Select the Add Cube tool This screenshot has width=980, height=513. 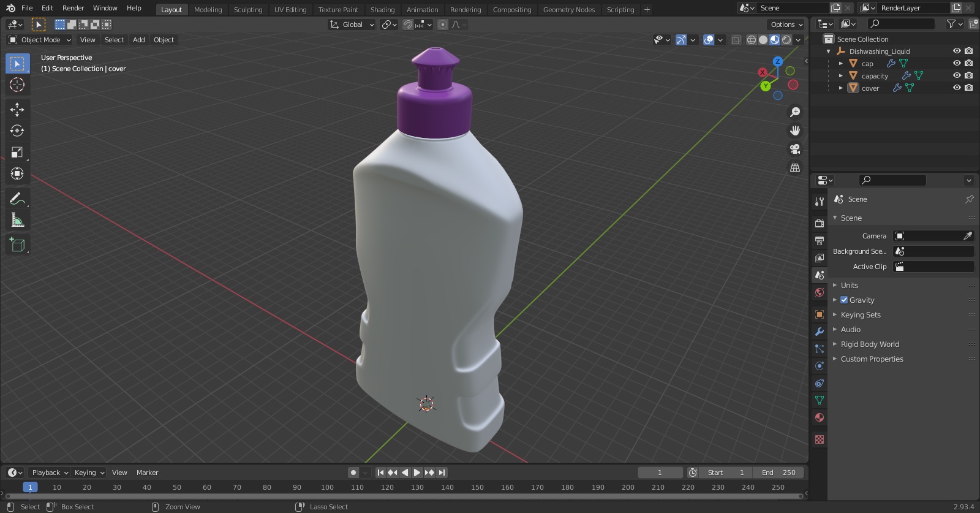click(17, 245)
